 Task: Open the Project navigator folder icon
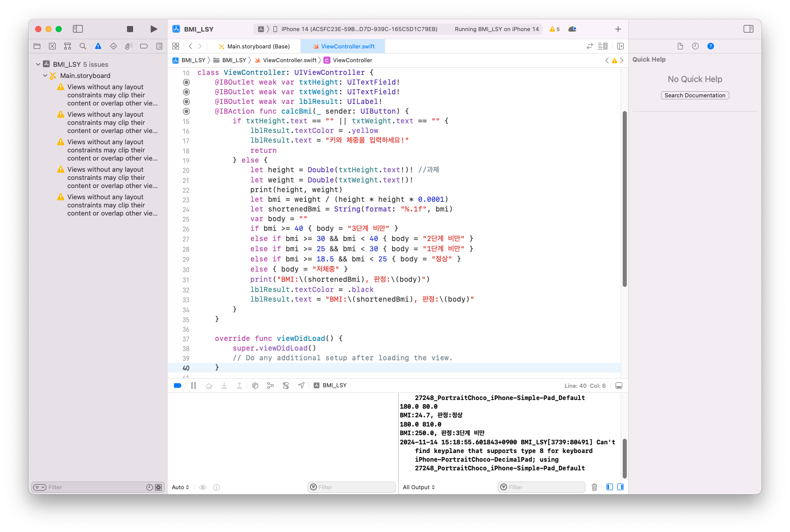click(x=37, y=46)
